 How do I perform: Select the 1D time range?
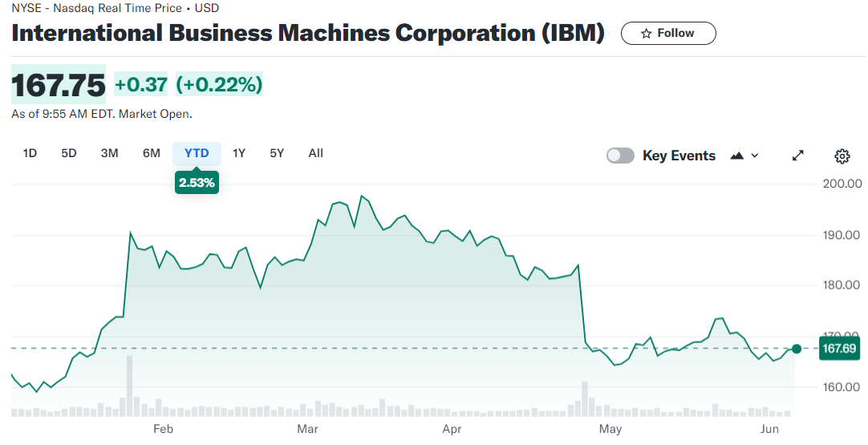[30, 153]
